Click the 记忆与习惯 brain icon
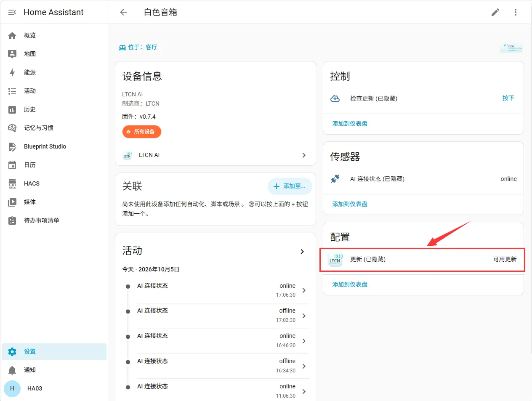 click(12, 128)
